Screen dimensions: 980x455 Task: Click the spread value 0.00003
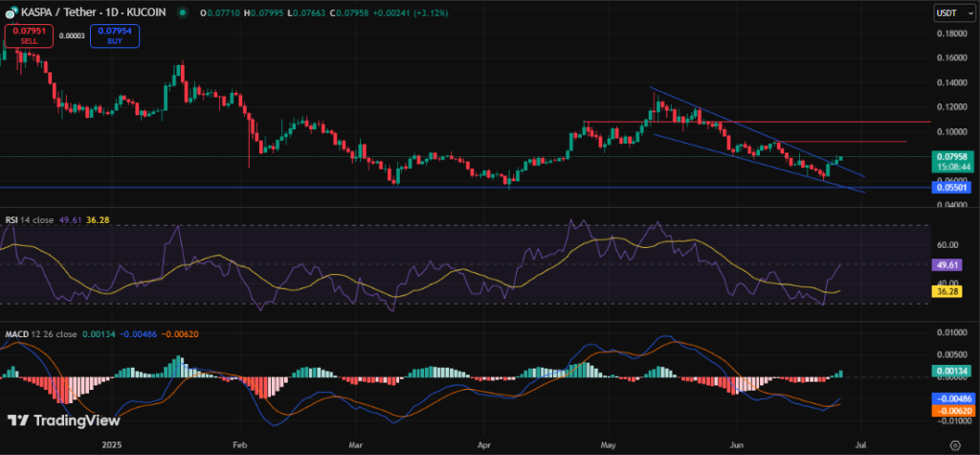[x=72, y=35]
